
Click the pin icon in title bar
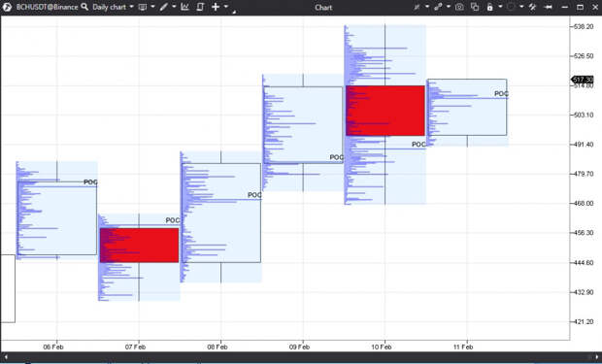point(417,7)
